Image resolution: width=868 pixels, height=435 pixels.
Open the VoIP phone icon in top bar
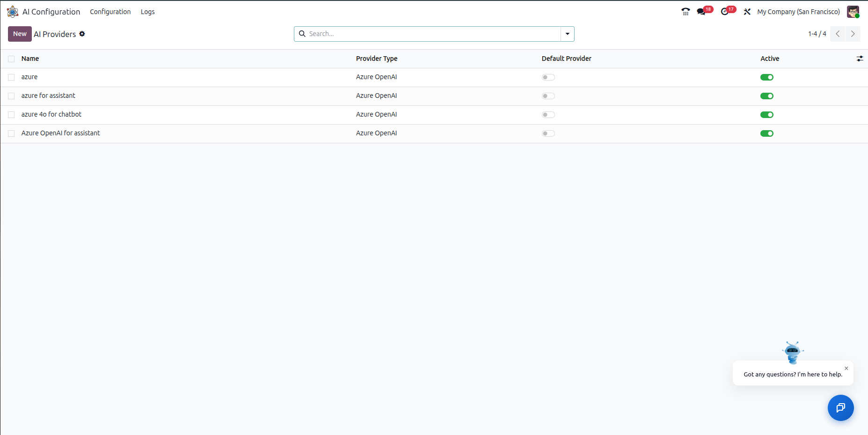pos(686,12)
